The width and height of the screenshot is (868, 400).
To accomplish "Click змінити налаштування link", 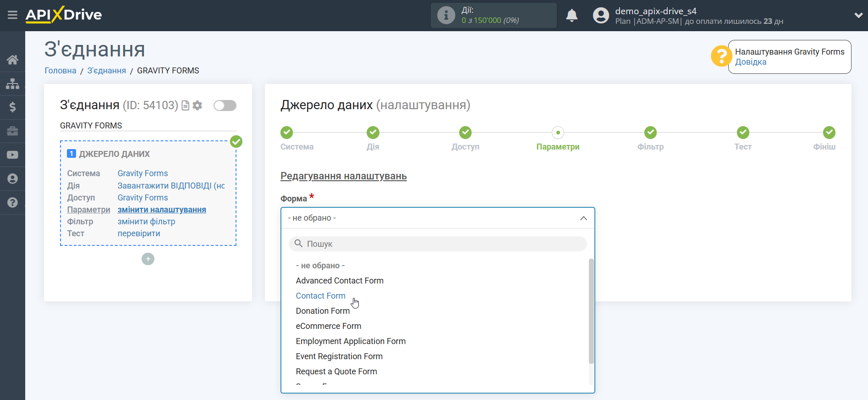I will [162, 210].
